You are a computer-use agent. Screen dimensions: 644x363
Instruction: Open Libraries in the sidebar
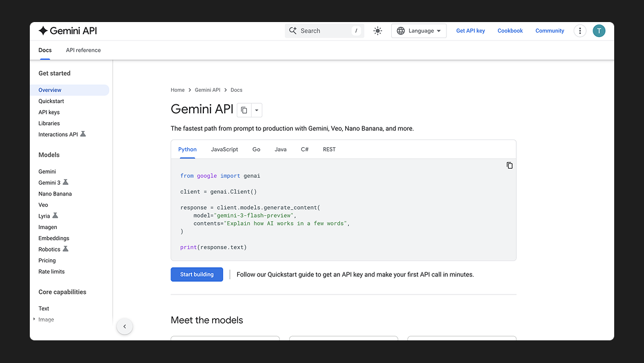tap(49, 123)
